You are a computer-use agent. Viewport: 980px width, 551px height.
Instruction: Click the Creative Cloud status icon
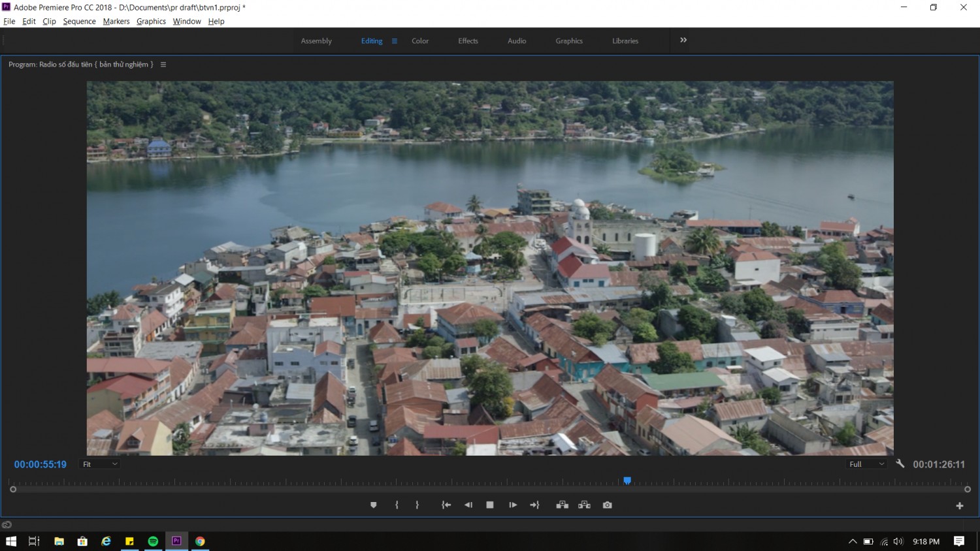[x=7, y=524]
